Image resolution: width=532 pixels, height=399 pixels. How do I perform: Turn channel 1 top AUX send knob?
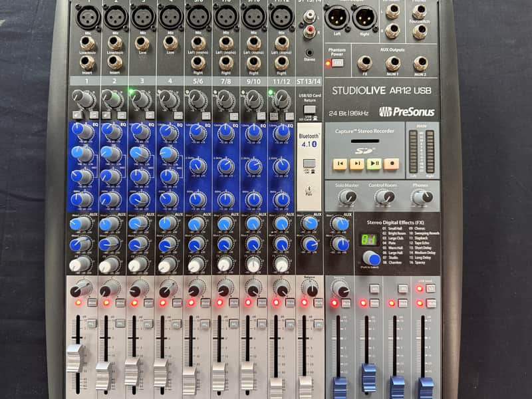click(x=80, y=224)
